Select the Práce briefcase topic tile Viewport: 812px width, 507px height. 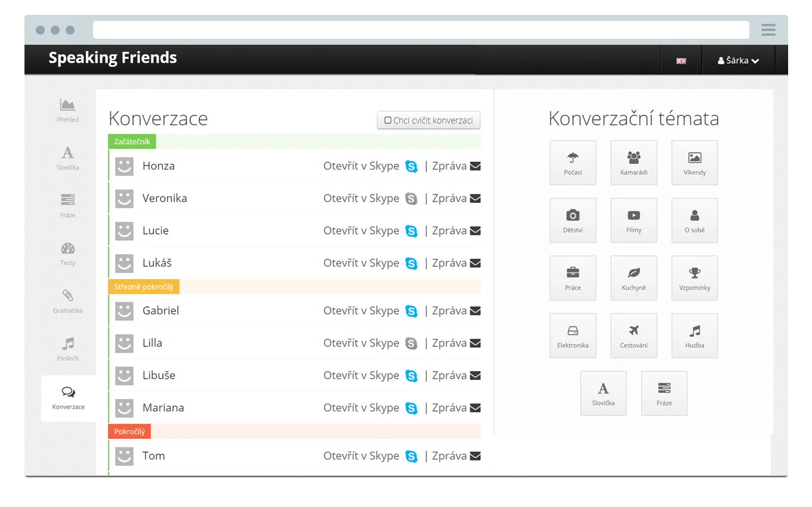click(x=573, y=278)
